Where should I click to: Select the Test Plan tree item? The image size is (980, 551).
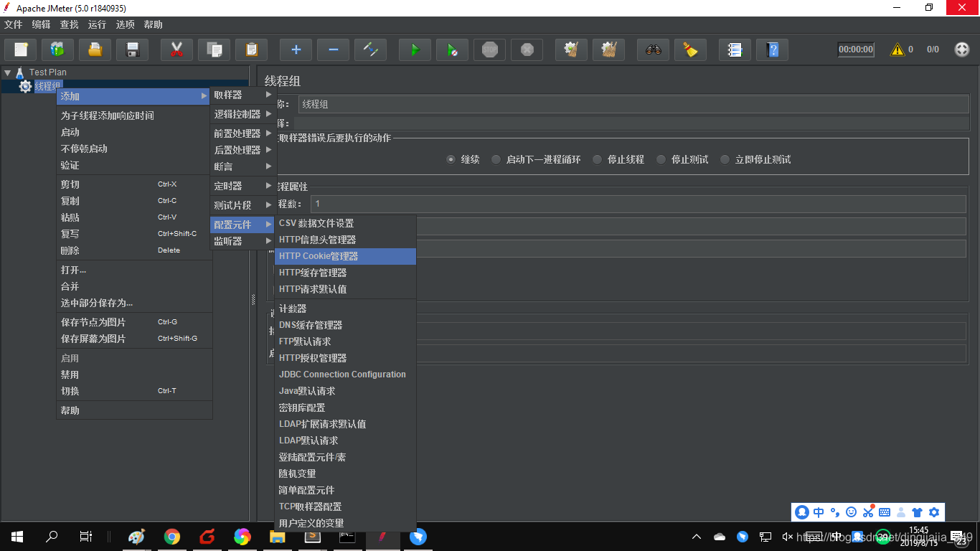(x=47, y=72)
